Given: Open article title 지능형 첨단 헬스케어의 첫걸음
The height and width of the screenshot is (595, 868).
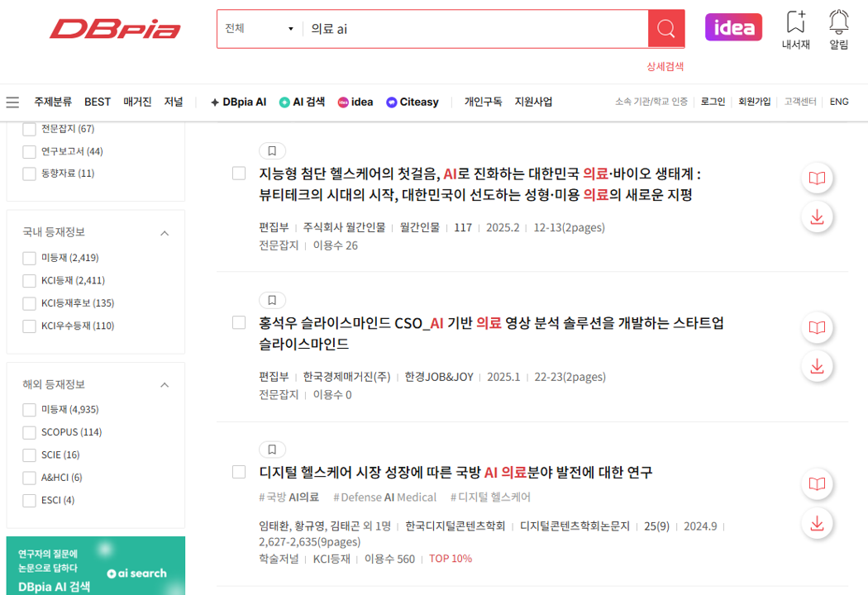Looking at the screenshot, I should pos(480,184).
